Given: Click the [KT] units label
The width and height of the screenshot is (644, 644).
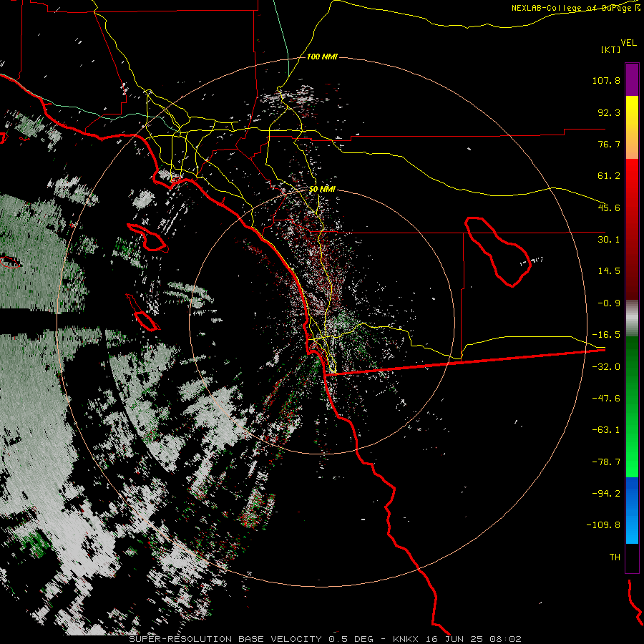Looking at the screenshot, I should (610, 49).
